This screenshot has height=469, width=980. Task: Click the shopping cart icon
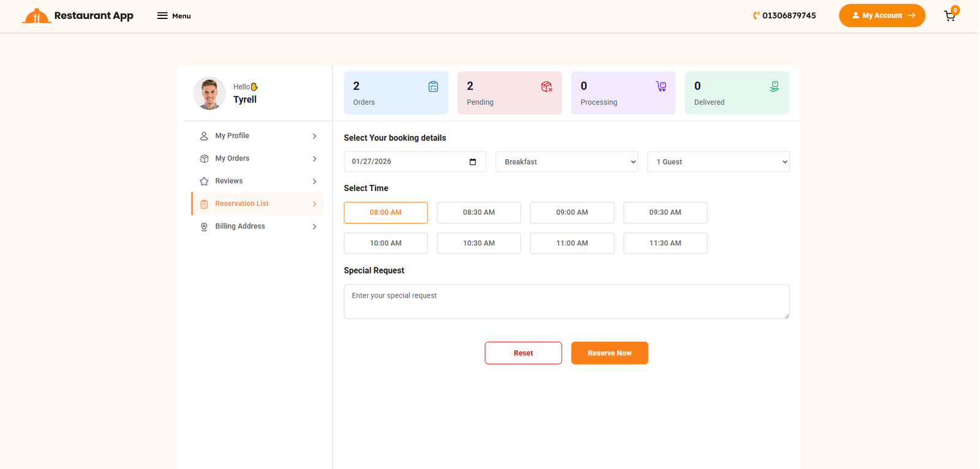tap(949, 16)
